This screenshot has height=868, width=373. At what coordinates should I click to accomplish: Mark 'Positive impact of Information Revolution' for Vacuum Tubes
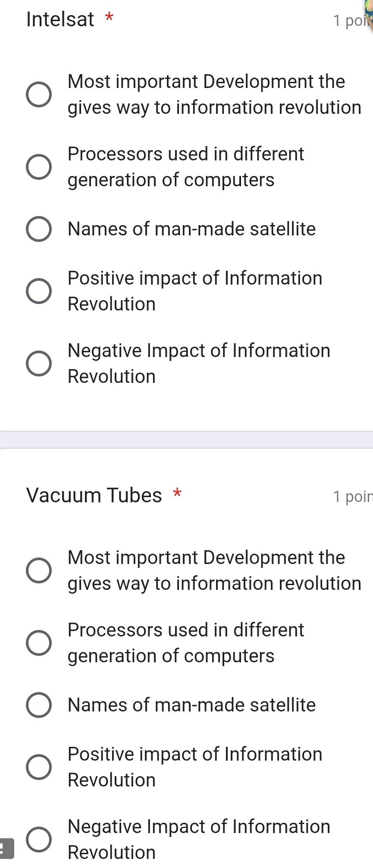pos(39,767)
